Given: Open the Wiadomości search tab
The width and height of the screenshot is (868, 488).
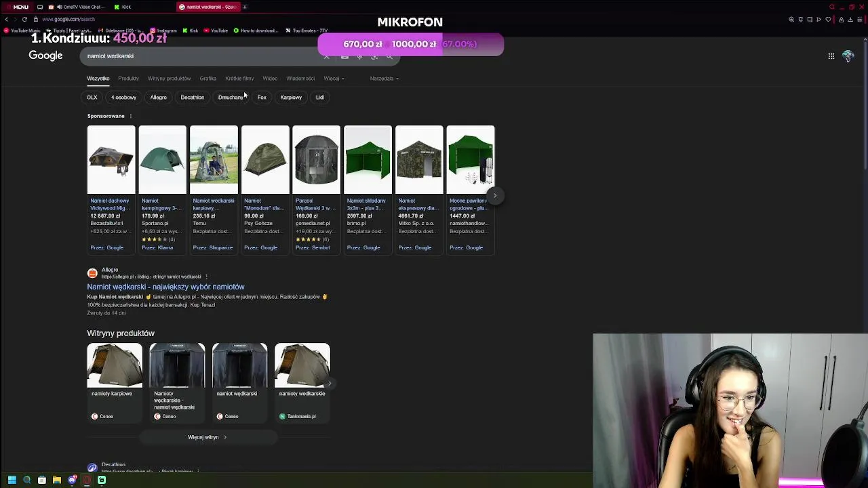Looking at the screenshot, I should [300, 79].
